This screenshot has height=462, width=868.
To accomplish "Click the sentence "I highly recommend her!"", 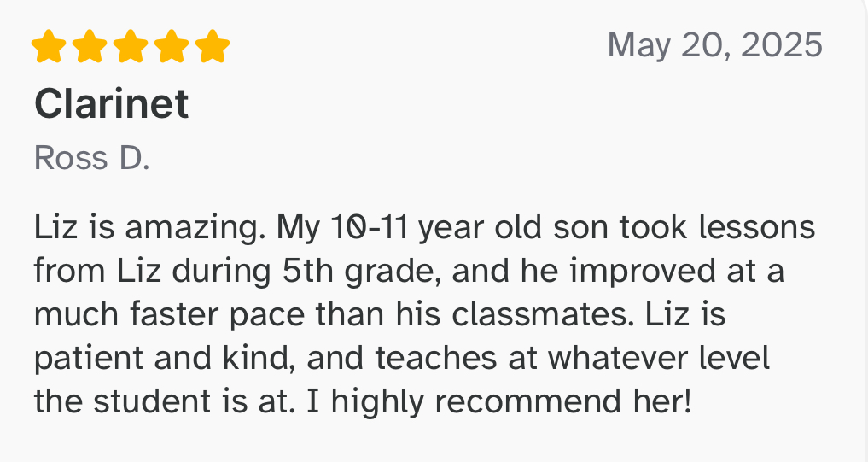I will click(498, 401).
